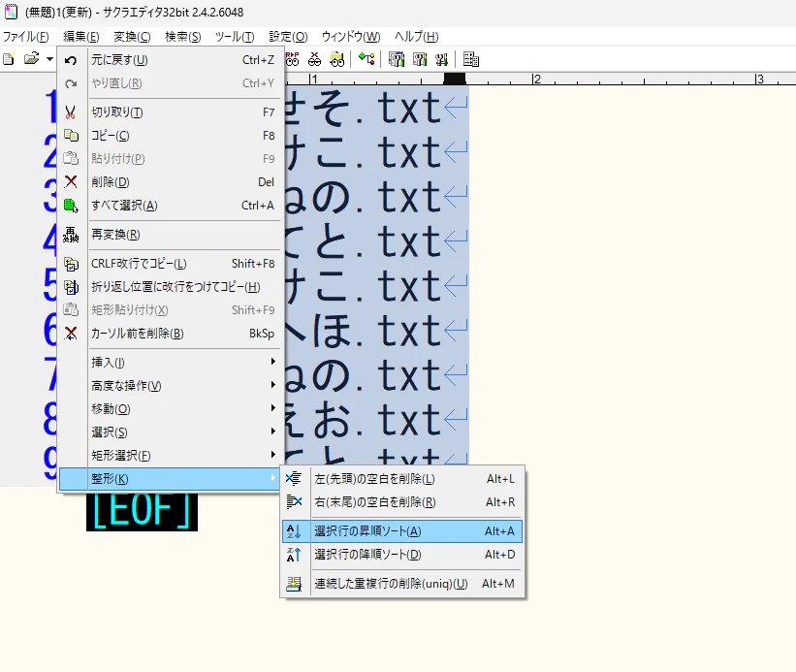The image size is (796, 672).
Task: Expand the 整形(K) submenu
Action: [170, 479]
